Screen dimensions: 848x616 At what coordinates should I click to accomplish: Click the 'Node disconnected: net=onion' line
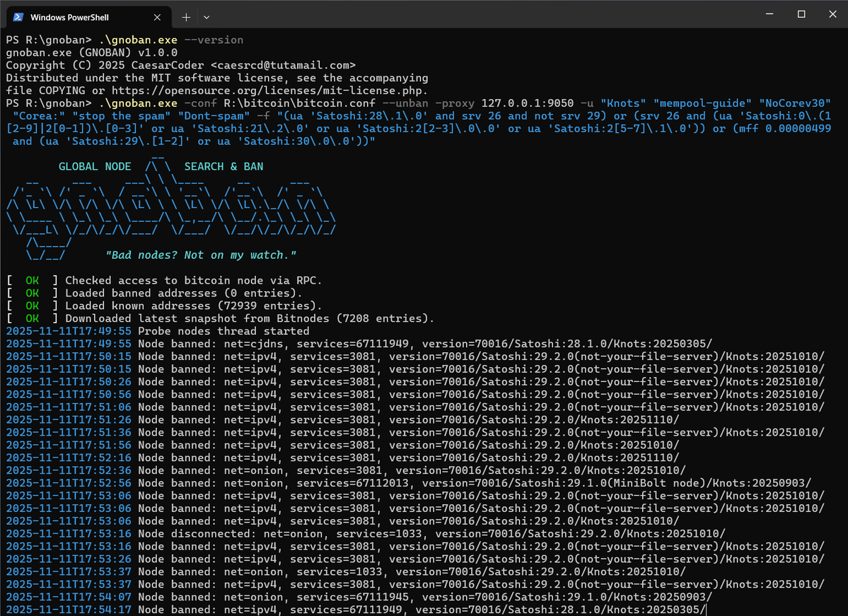366,534
